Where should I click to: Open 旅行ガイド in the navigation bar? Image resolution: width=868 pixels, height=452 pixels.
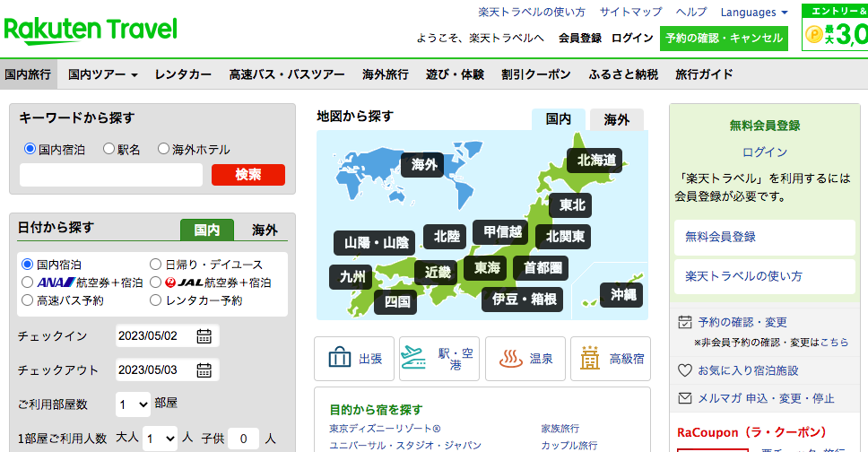pyautogui.click(x=704, y=74)
